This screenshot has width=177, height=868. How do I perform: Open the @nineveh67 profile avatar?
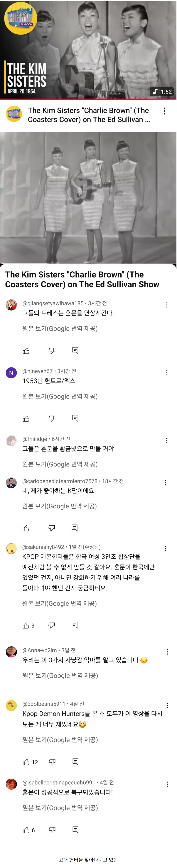(x=11, y=373)
